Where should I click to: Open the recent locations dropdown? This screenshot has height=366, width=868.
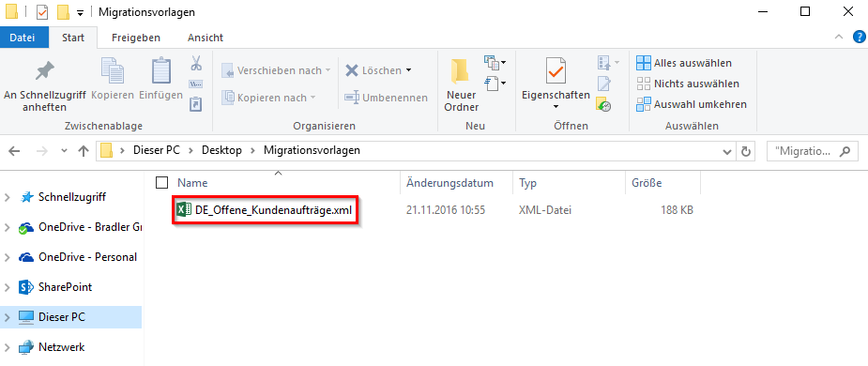(64, 151)
